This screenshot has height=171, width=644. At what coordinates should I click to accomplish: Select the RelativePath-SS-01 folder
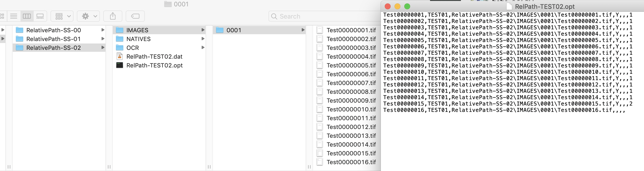(59, 39)
